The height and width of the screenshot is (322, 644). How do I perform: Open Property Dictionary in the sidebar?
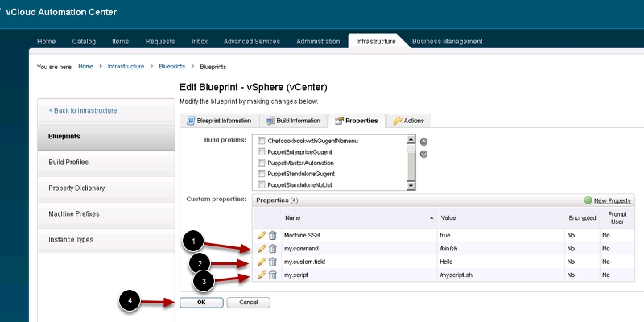pyautogui.click(x=76, y=188)
